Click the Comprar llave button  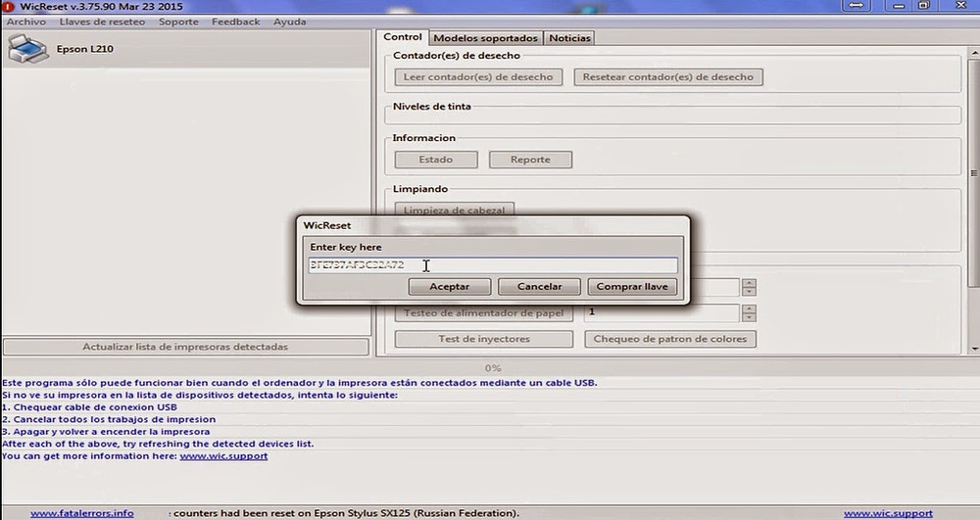632,287
